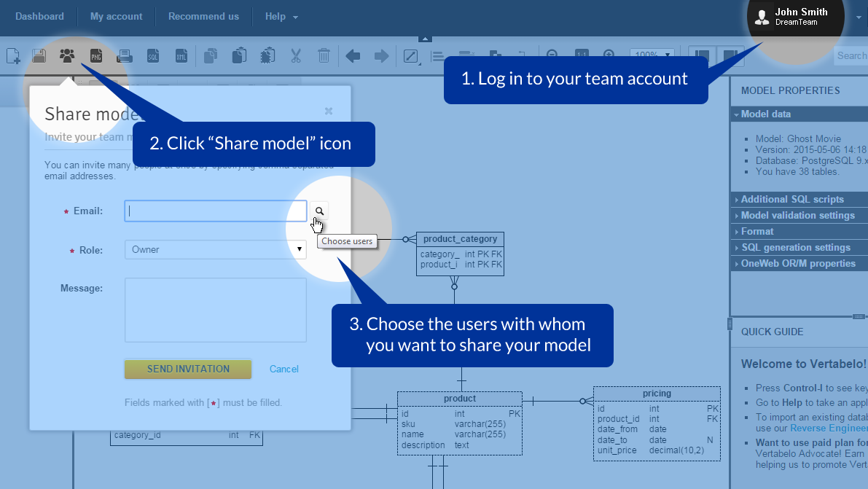The width and height of the screenshot is (868, 489).
Task: Click the Choose users magnifier icon
Action: (319, 211)
